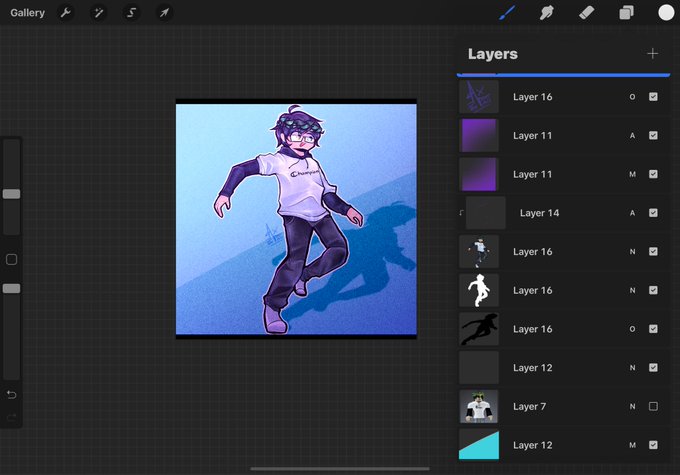The height and width of the screenshot is (475, 680).
Task: Hide Layer 11 that uses blend mode M
Action: pos(653,174)
